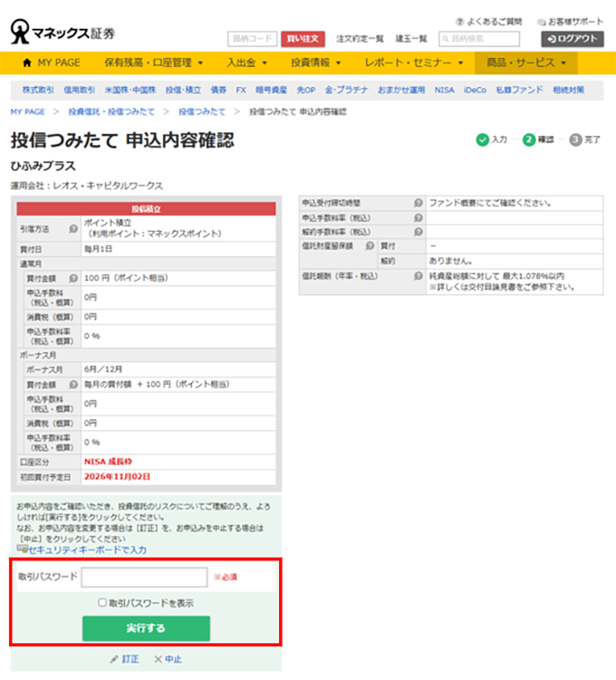Viewport: 616px width, 680px height.
Task: Click ひふみプラス fund name heading
Action: [x=43, y=166]
